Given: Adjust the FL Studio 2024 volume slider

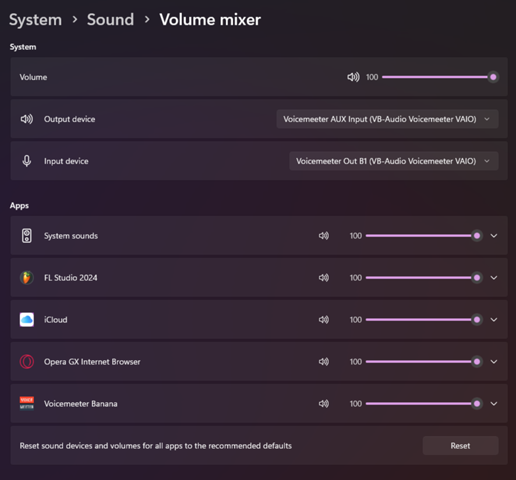Looking at the screenshot, I should pos(424,278).
